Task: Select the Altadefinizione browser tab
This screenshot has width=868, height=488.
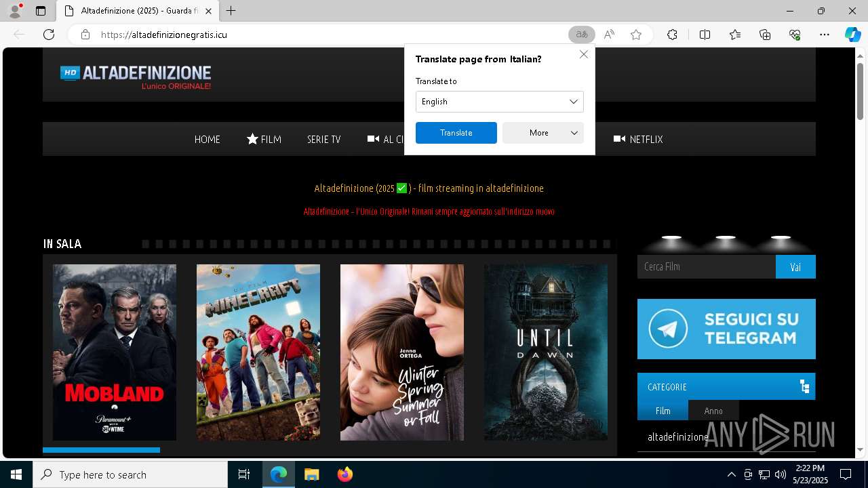Action: click(138, 11)
